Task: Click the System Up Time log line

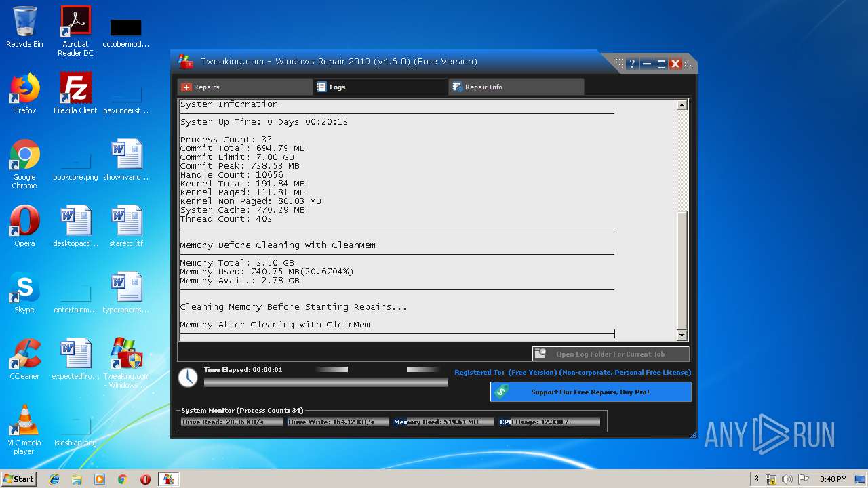Action: coord(264,122)
